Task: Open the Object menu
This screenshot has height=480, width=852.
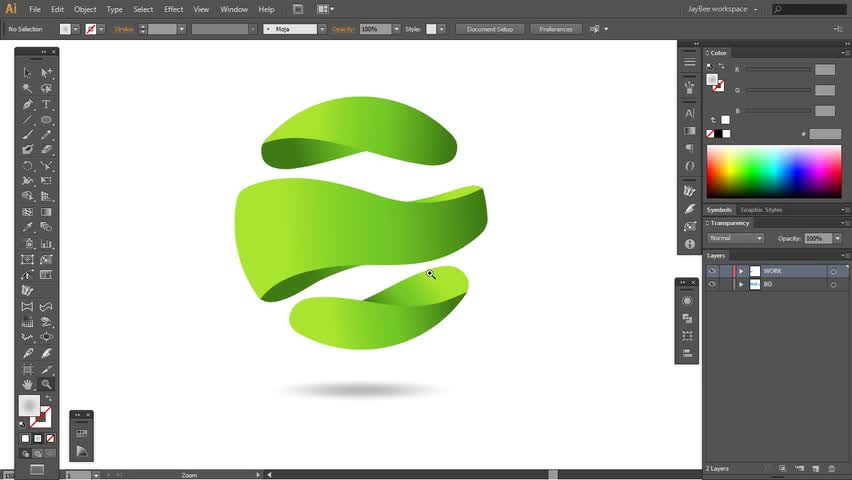Action: point(85,9)
